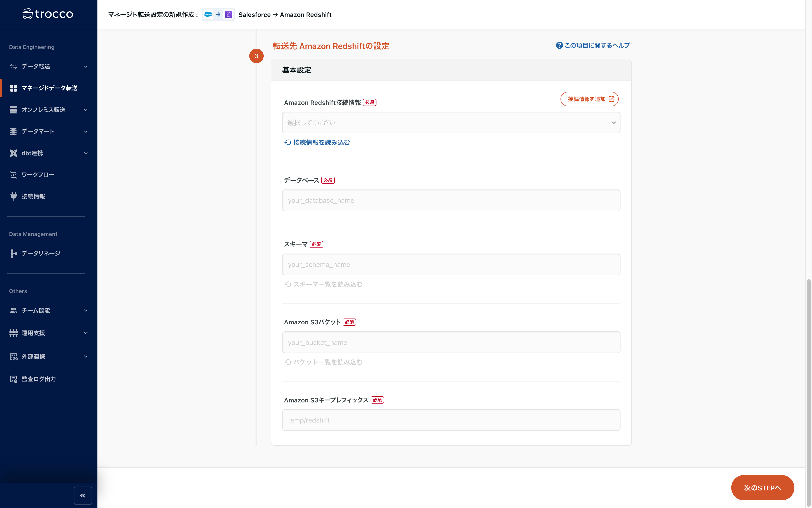The height and width of the screenshot is (508, 812).
Task: Click the 運用支援 sliders icon
Action: coord(14,333)
